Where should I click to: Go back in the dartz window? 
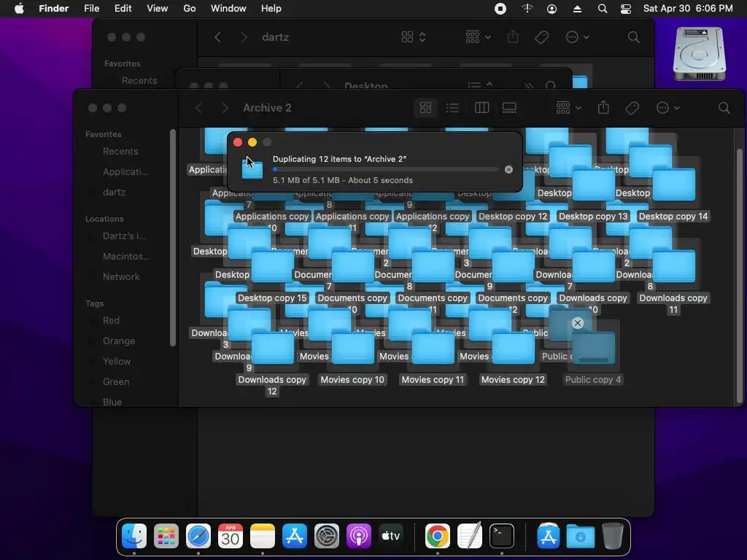(x=217, y=37)
